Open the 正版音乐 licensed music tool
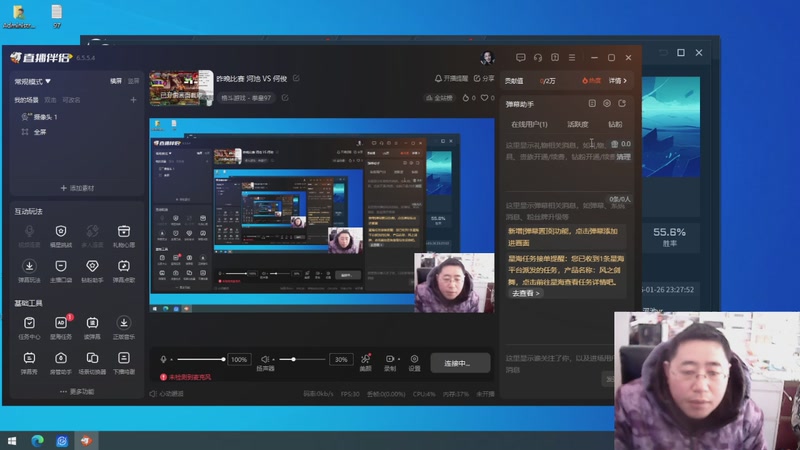This screenshot has width=800, height=450. click(123, 327)
